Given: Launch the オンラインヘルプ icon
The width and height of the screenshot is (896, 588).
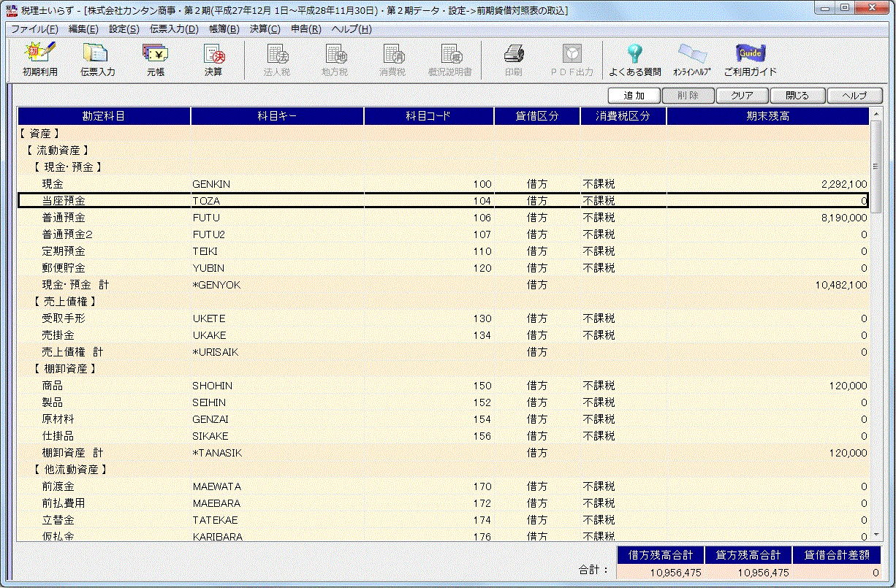Looking at the screenshot, I should pos(691,59).
